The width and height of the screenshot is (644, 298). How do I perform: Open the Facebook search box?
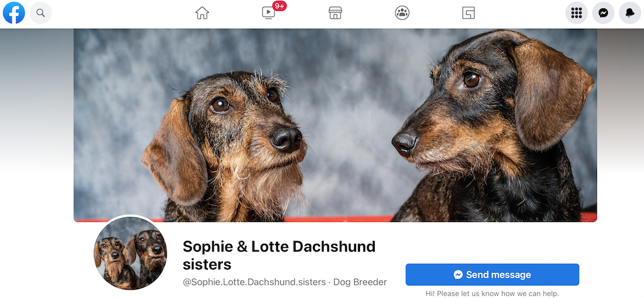(41, 13)
